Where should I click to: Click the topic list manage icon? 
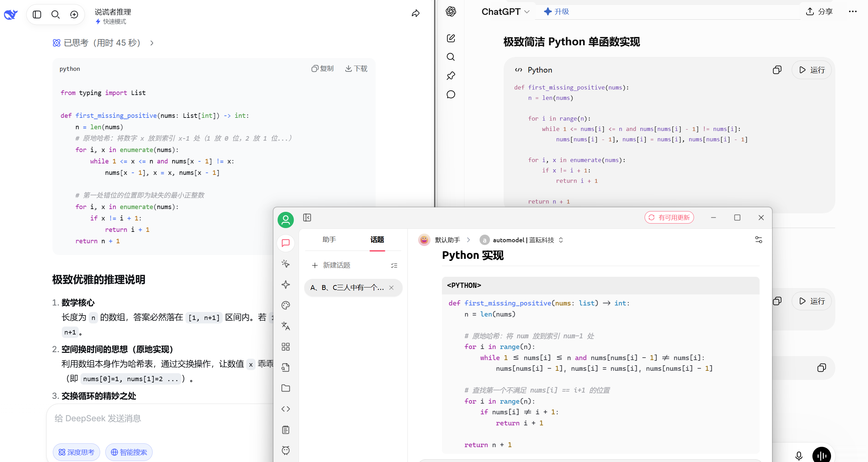pos(394,265)
